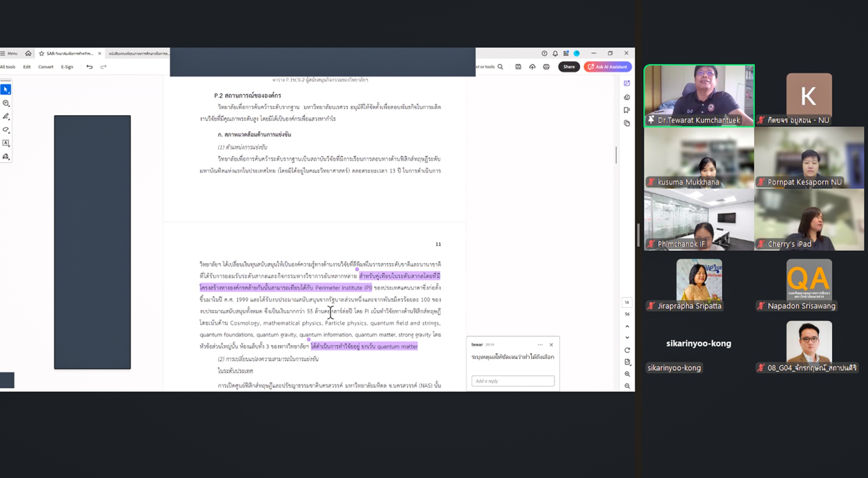Select the freehand draw lasso tool
The image size is (868, 478).
(x=6, y=130)
